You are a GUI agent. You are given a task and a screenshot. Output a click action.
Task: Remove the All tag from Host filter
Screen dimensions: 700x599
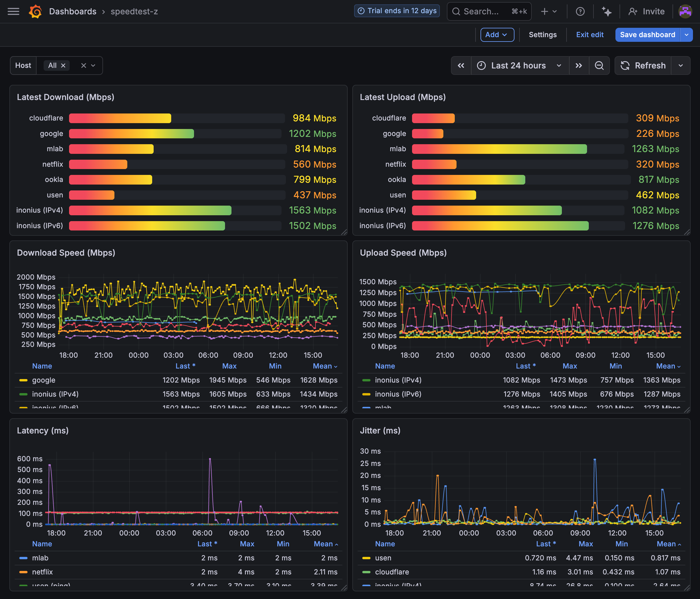click(63, 66)
